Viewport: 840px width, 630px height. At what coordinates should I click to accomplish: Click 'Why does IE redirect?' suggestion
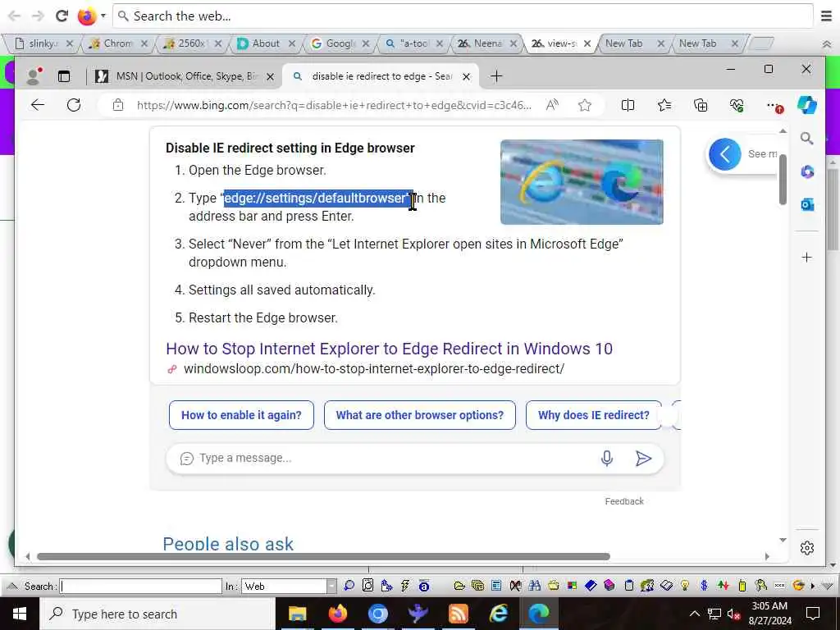(594, 415)
